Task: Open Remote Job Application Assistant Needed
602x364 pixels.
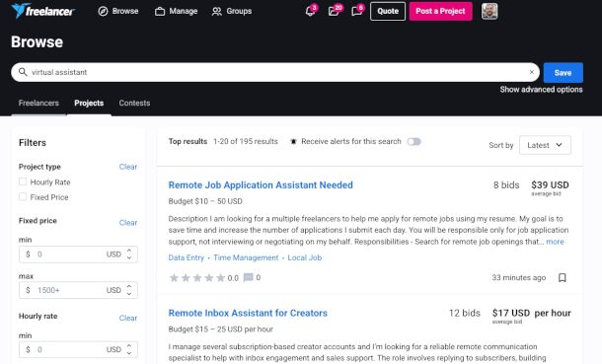Action: 261,184
